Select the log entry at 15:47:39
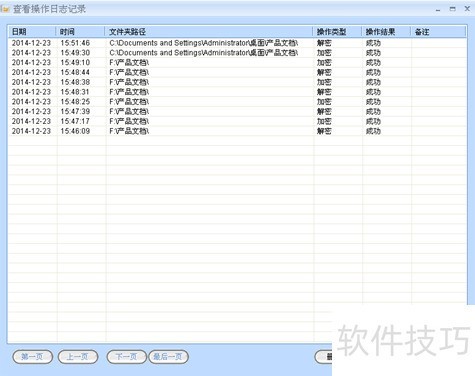Image resolution: width=475 pixels, height=376 pixels. tap(237, 111)
